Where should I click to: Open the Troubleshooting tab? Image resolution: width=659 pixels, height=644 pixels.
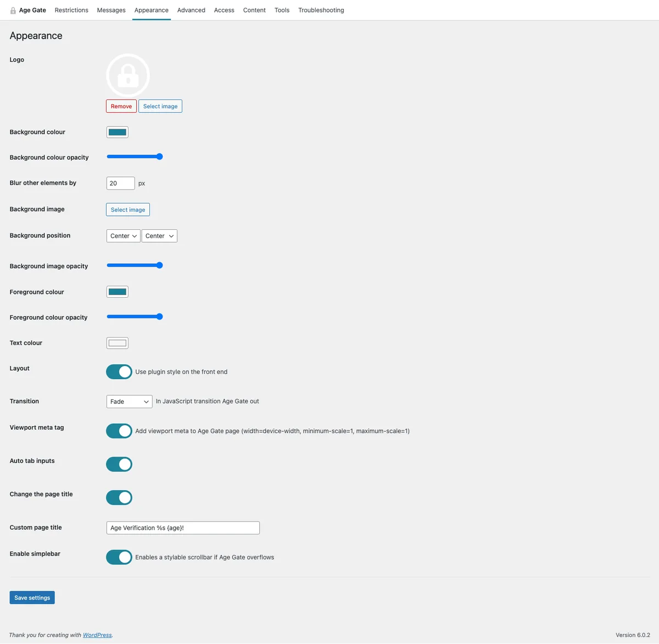tap(321, 10)
